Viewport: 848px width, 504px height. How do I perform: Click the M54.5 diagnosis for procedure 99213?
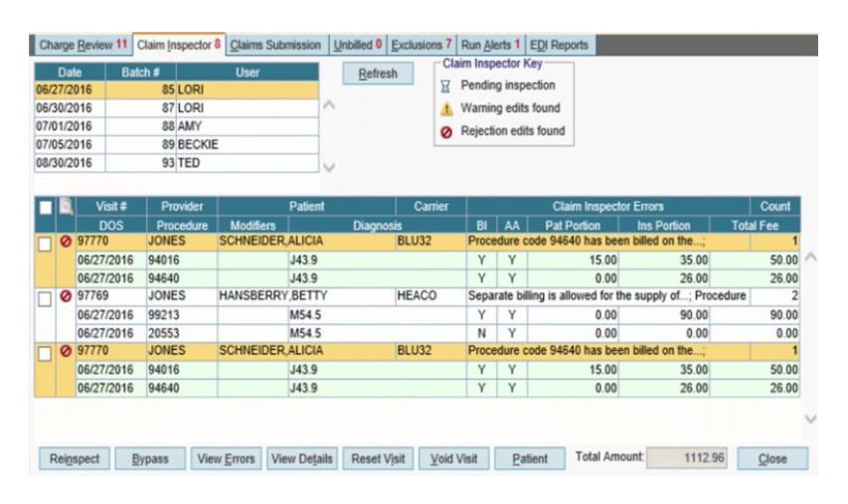(x=378, y=315)
